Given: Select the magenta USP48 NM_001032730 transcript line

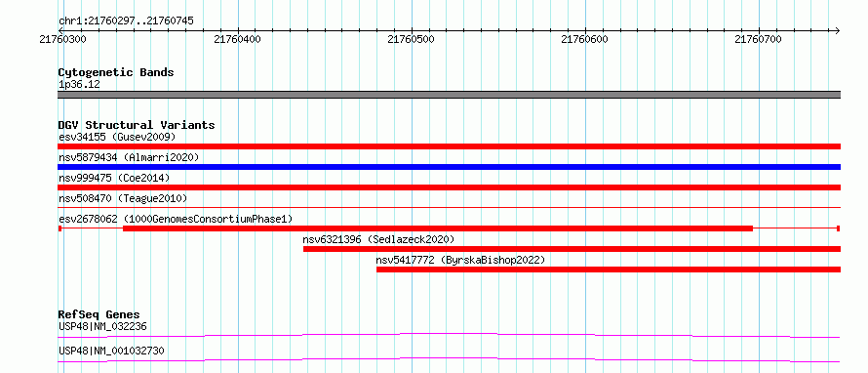Looking at the screenshot, I should (x=449, y=359).
